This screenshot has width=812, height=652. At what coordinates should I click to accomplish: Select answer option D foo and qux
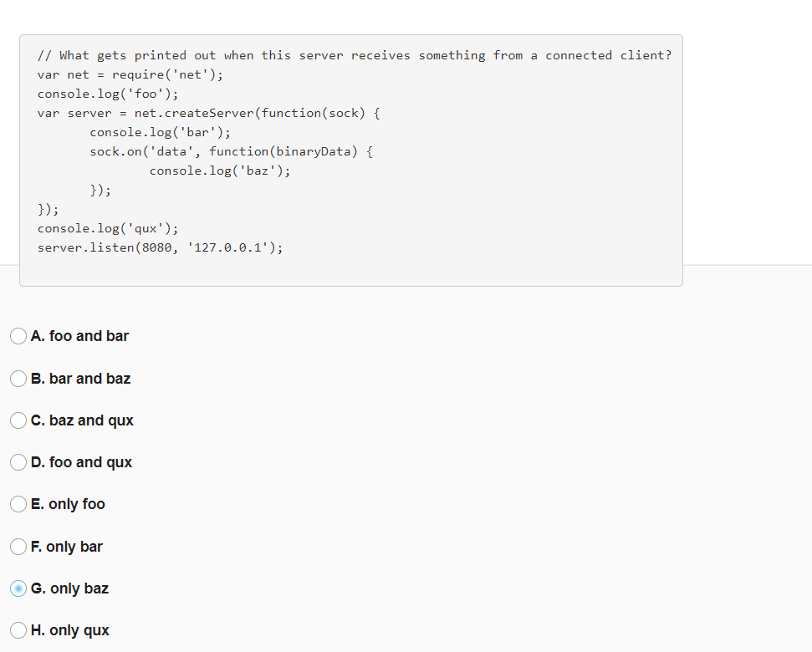coord(18,462)
